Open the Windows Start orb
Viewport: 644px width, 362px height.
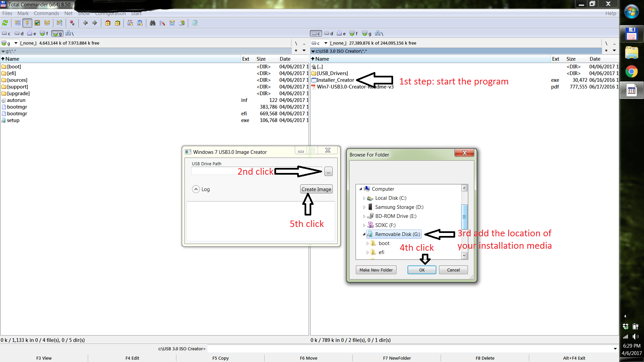pyautogui.click(x=632, y=12)
